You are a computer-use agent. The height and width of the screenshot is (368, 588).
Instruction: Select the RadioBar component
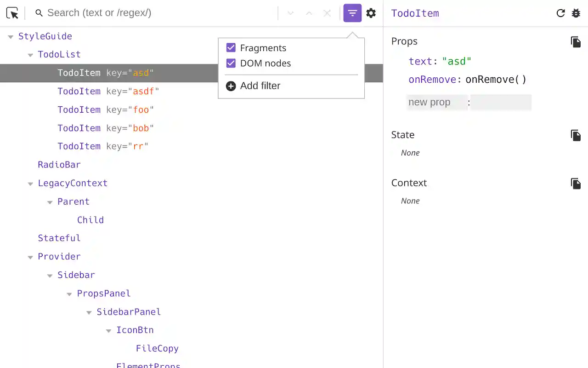59,165
